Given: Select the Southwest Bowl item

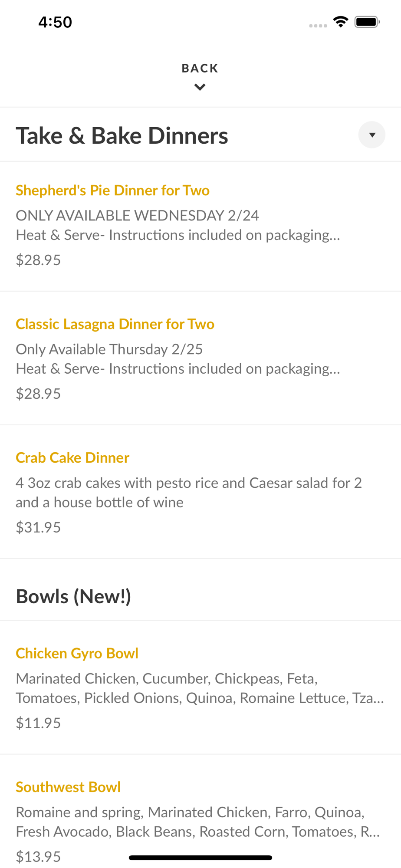Looking at the screenshot, I should click(x=68, y=787).
